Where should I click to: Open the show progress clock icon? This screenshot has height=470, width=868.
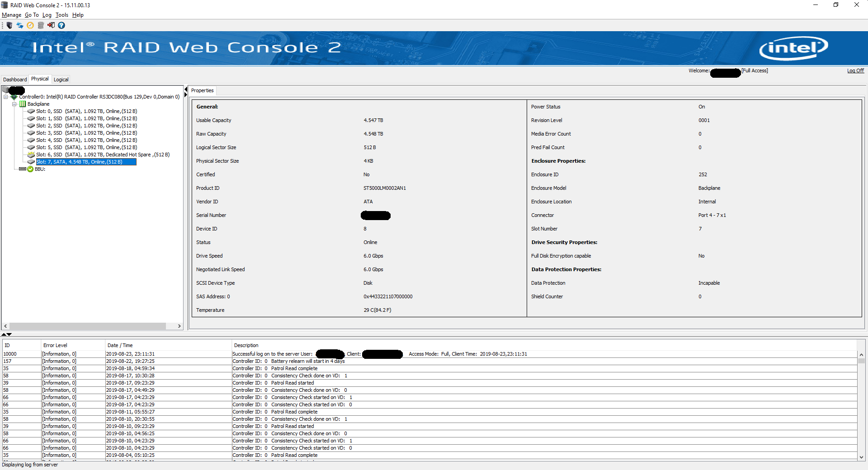[30, 25]
